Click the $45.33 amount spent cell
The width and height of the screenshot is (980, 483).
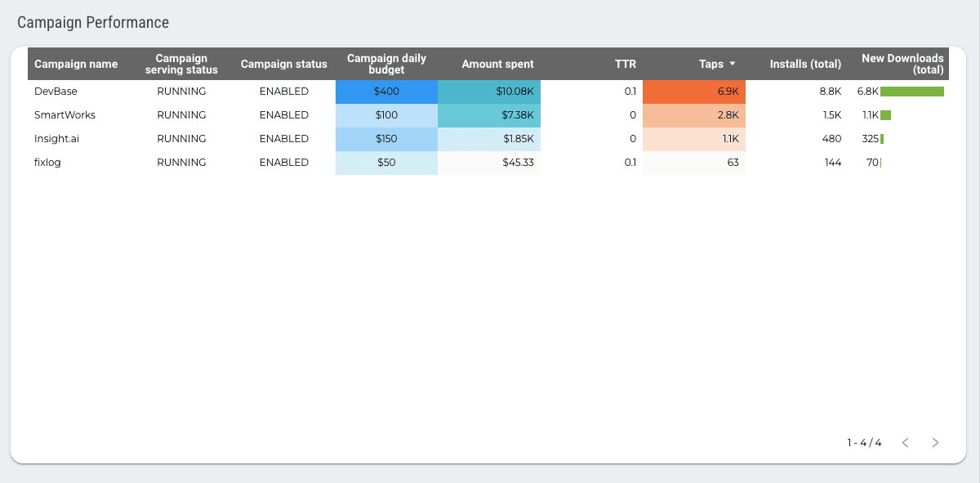coord(489,163)
